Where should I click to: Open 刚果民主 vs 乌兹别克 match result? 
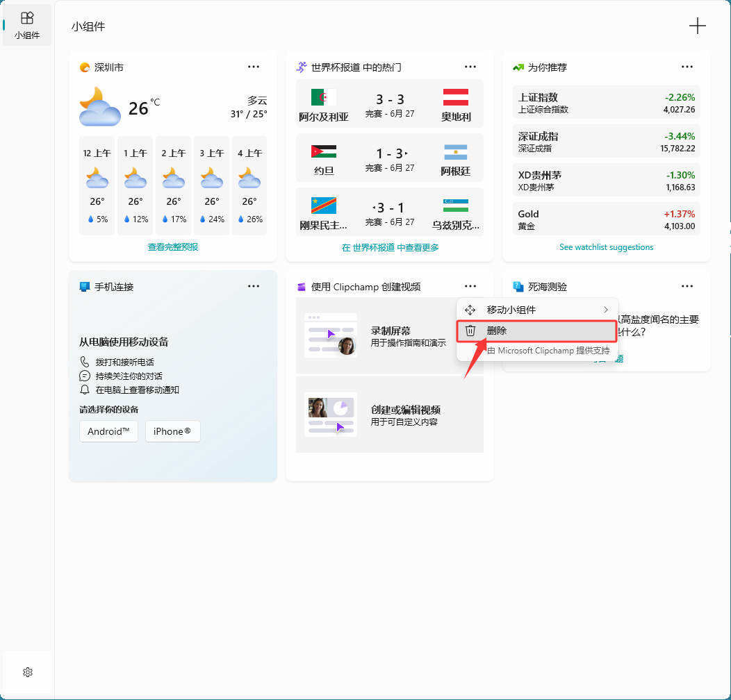(390, 212)
